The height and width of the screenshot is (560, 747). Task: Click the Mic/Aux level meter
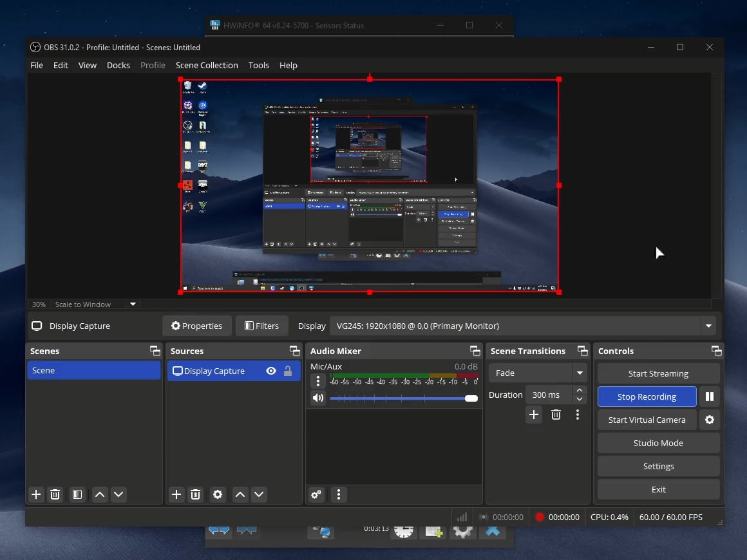tap(404, 376)
